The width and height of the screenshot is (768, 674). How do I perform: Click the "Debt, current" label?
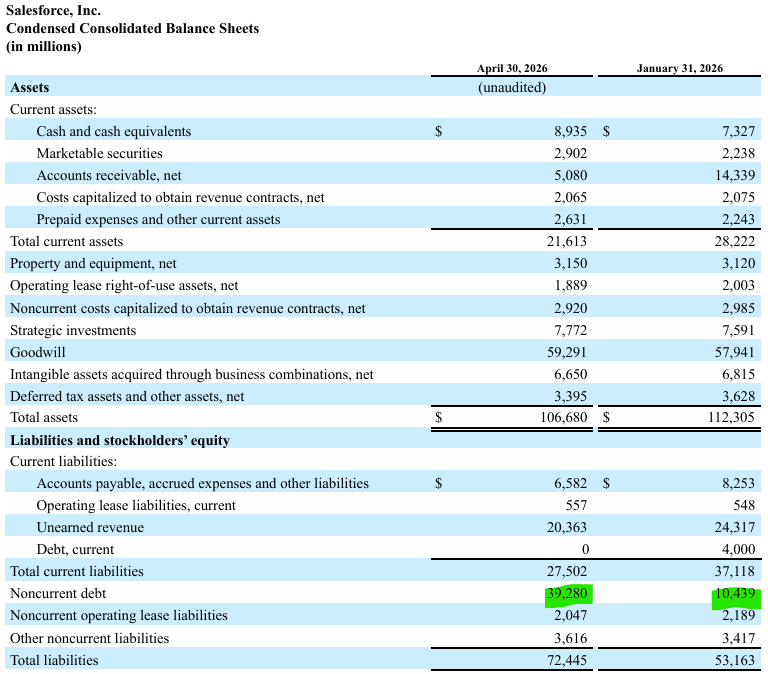pyautogui.click(x=75, y=550)
